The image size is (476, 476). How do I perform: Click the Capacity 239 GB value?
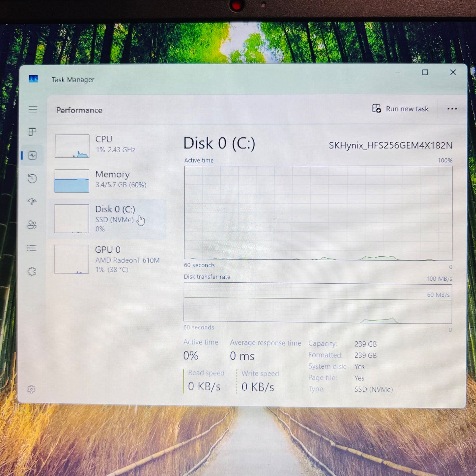(366, 344)
